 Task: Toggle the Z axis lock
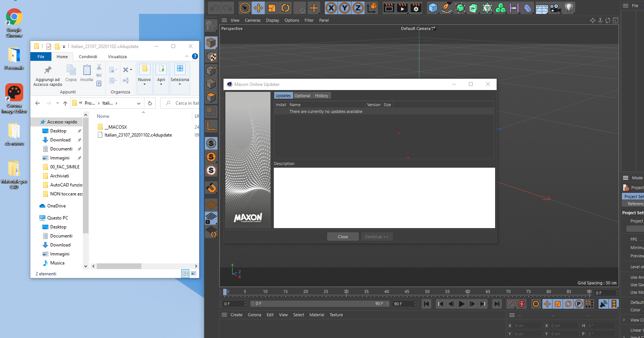click(358, 8)
